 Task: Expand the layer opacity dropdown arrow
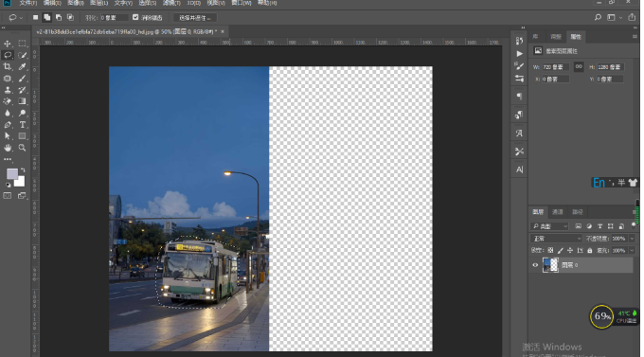[632, 239]
